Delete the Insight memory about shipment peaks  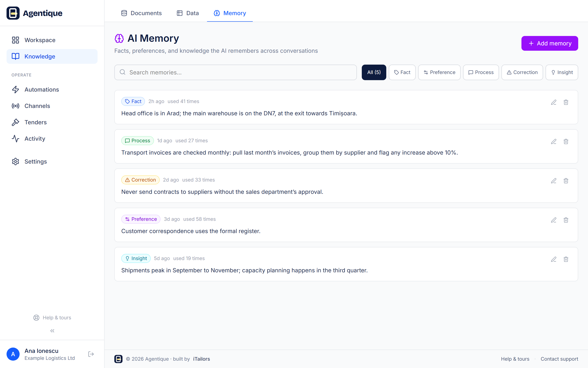[x=566, y=259]
